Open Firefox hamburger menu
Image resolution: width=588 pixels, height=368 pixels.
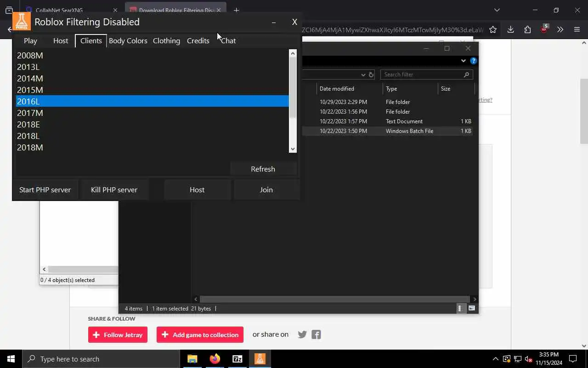point(577,29)
